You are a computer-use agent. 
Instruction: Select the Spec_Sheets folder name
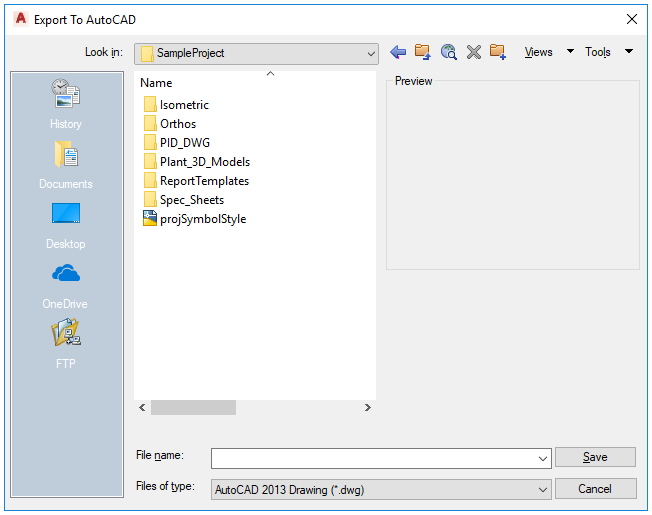(192, 200)
